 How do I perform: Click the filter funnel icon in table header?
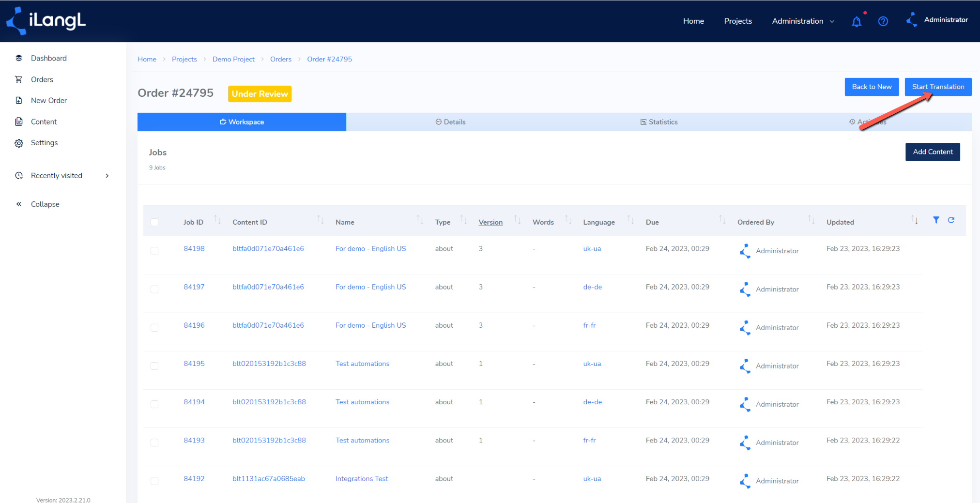(x=936, y=220)
